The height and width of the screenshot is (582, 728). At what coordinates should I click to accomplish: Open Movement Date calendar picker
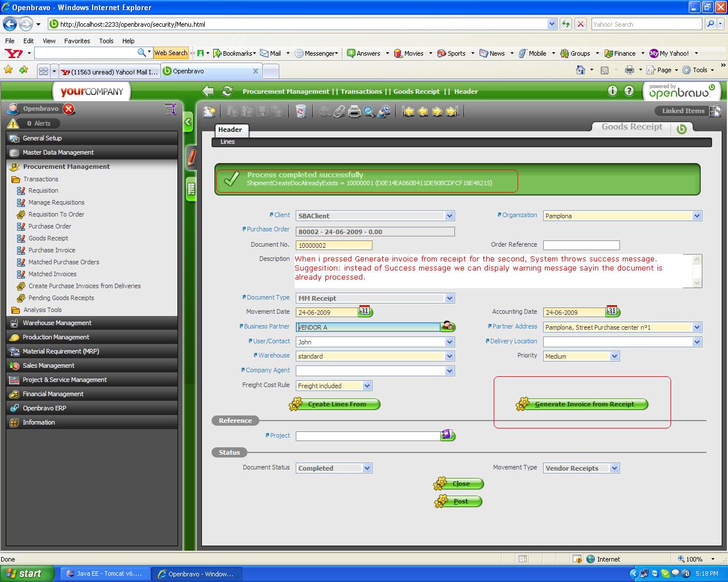pos(365,311)
